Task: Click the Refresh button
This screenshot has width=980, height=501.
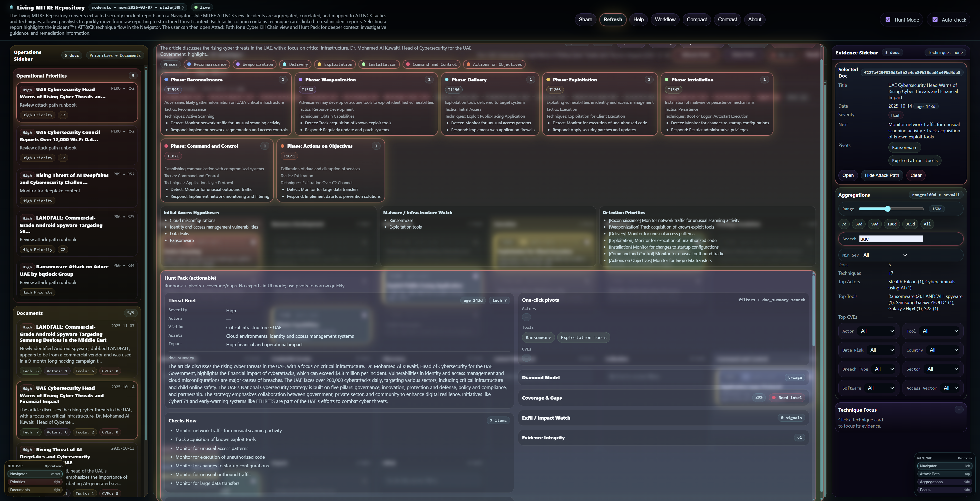Action: coord(613,20)
